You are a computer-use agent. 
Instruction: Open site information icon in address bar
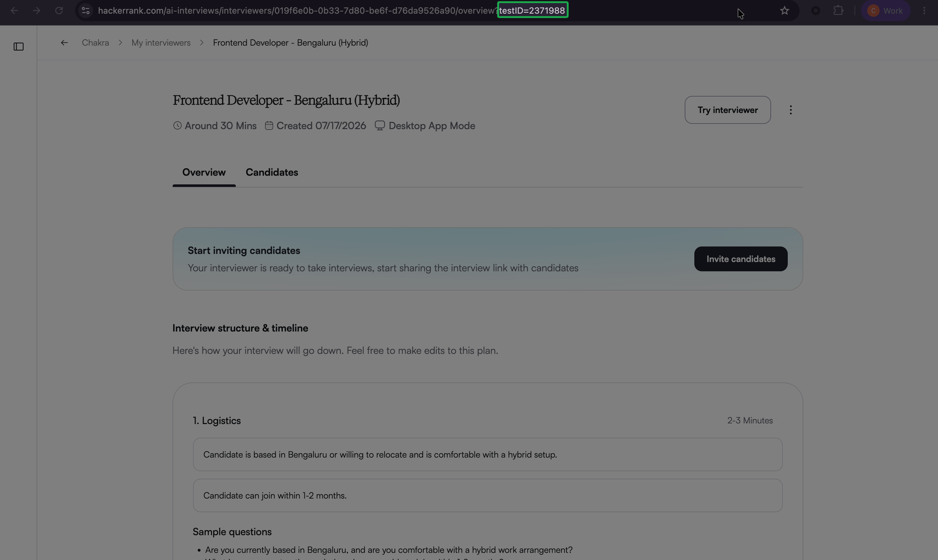86,11
